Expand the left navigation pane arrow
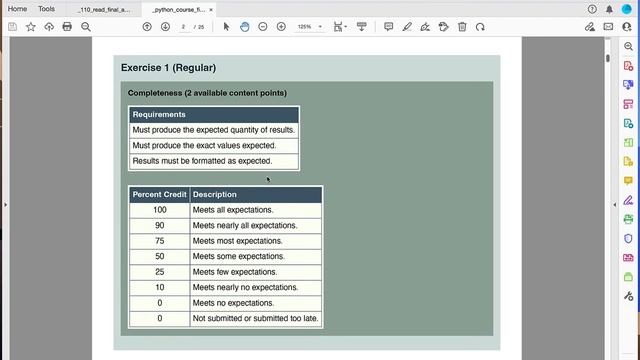 (x=6, y=204)
